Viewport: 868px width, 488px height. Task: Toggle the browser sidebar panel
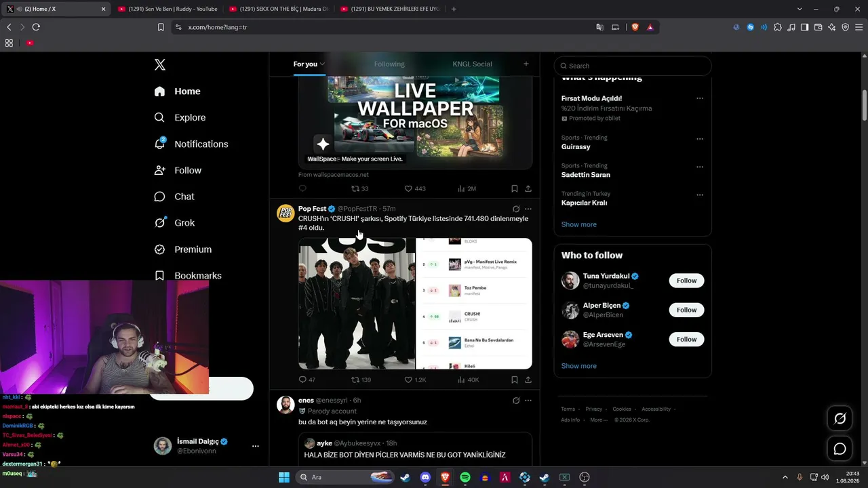(804, 27)
